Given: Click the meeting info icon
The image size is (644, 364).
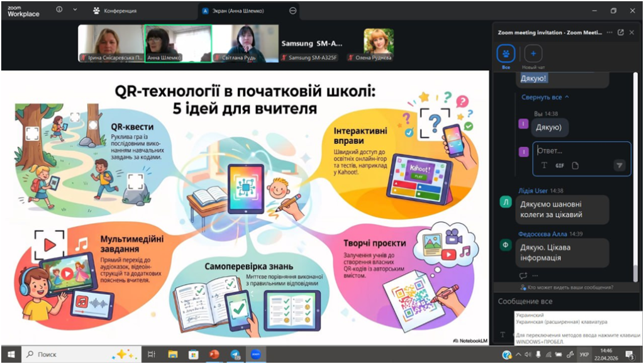Looking at the screenshot, I should (59, 10).
